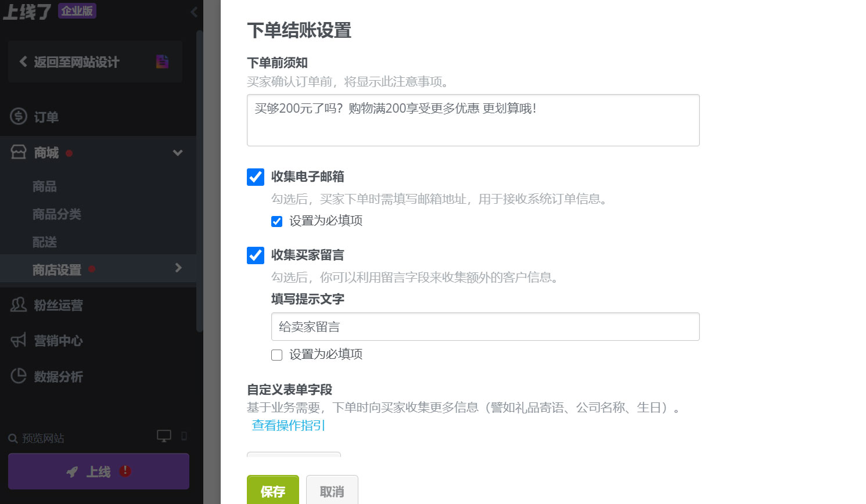Enable 设置为必填项 under 收集买家留言
This screenshot has height=504, width=866.
click(x=276, y=354)
